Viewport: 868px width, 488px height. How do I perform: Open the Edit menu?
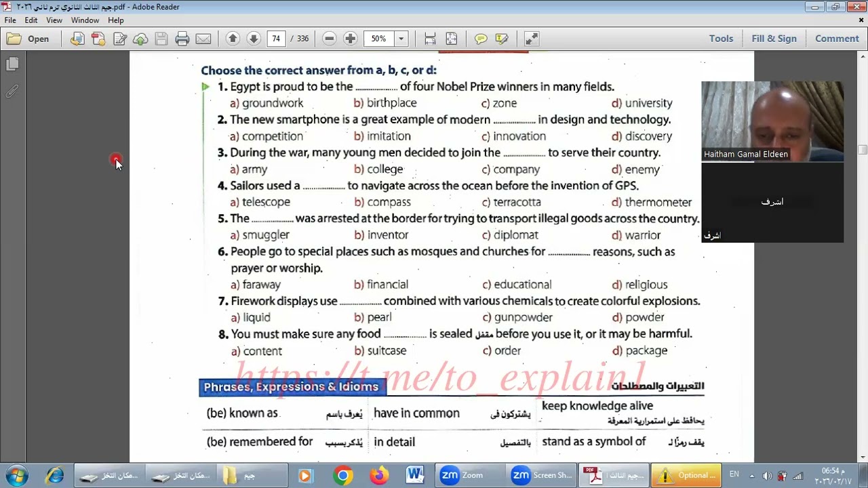tap(31, 20)
